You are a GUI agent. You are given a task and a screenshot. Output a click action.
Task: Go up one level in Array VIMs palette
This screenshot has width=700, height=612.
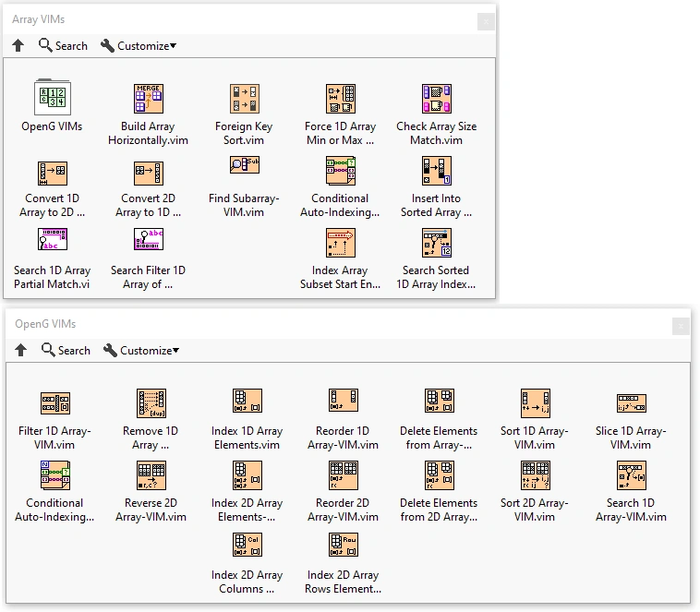[18, 45]
